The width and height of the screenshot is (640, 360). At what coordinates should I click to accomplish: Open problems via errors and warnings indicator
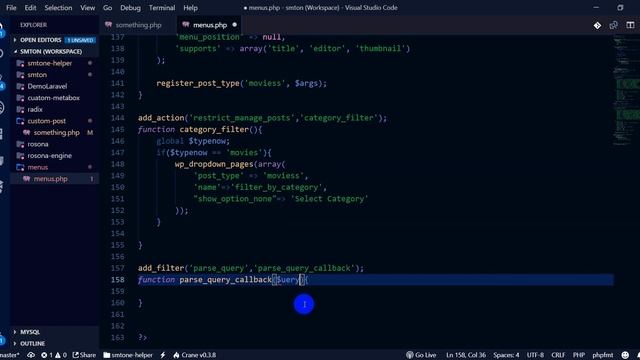tap(54, 355)
